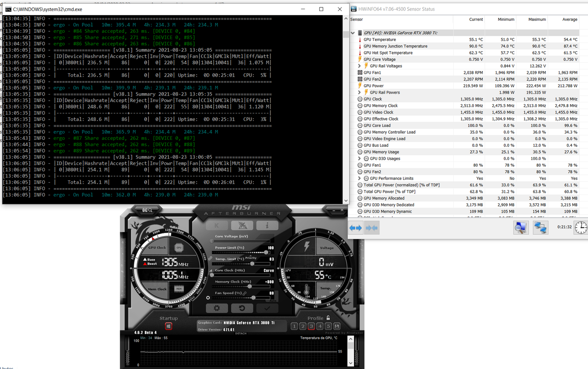Image resolution: width=588 pixels, height=369 pixels.
Task: Click DETACH below the graphics card info
Action: [x=241, y=333]
